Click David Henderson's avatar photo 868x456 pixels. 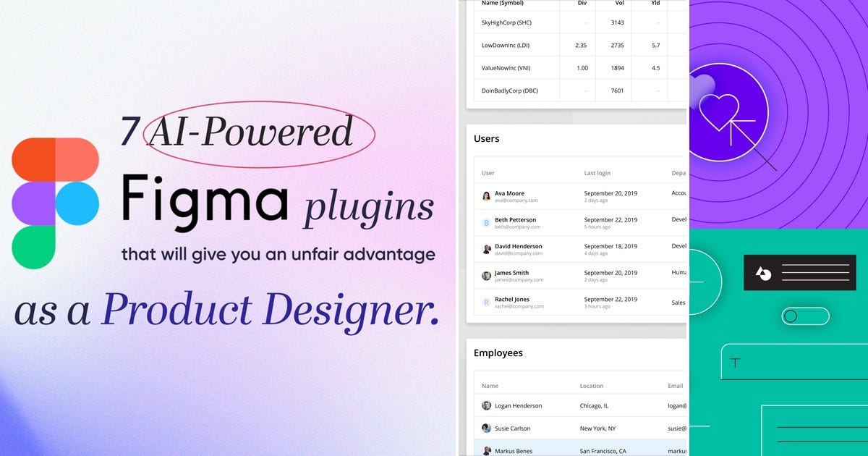coord(486,249)
